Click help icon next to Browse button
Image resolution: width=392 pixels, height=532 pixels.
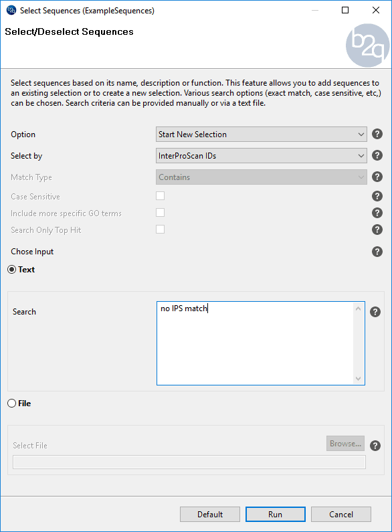375,446
